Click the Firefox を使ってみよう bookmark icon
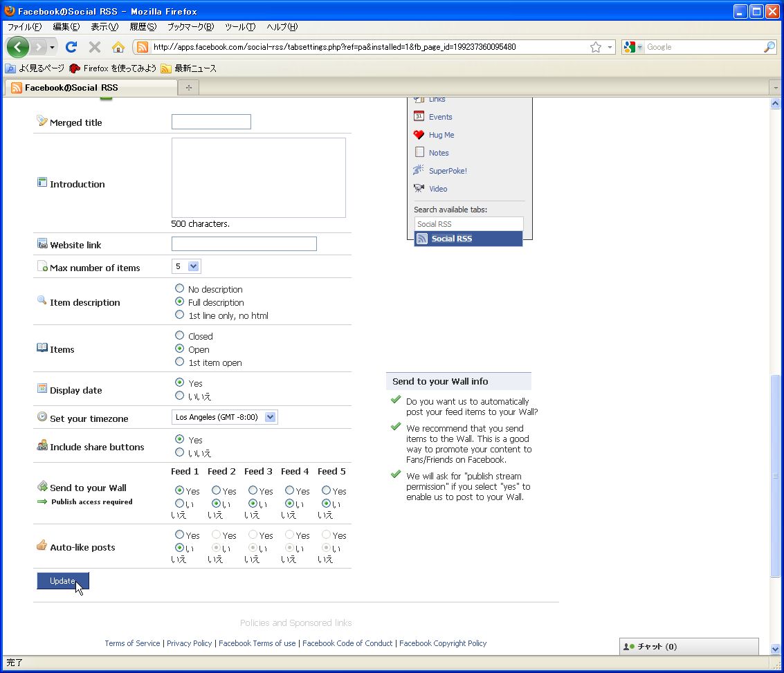Viewport: 784px width, 673px height. pyautogui.click(x=75, y=68)
